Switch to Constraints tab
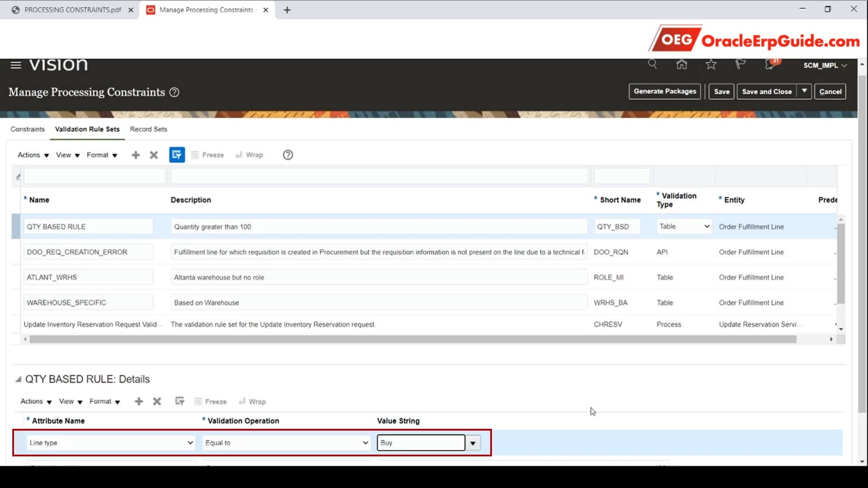Image resolution: width=868 pixels, height=488 pixels. pyautogui.click(x=28, y=129)
